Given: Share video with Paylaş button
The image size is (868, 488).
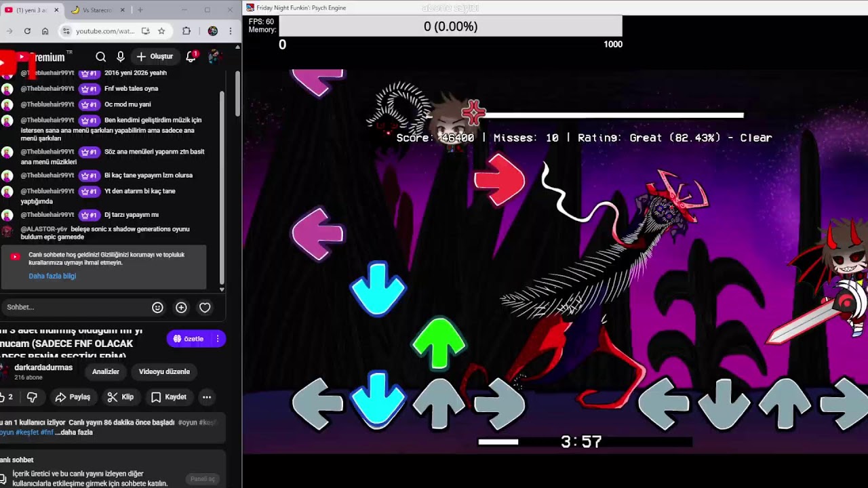Looking at the screenshot, I should 73,397.
